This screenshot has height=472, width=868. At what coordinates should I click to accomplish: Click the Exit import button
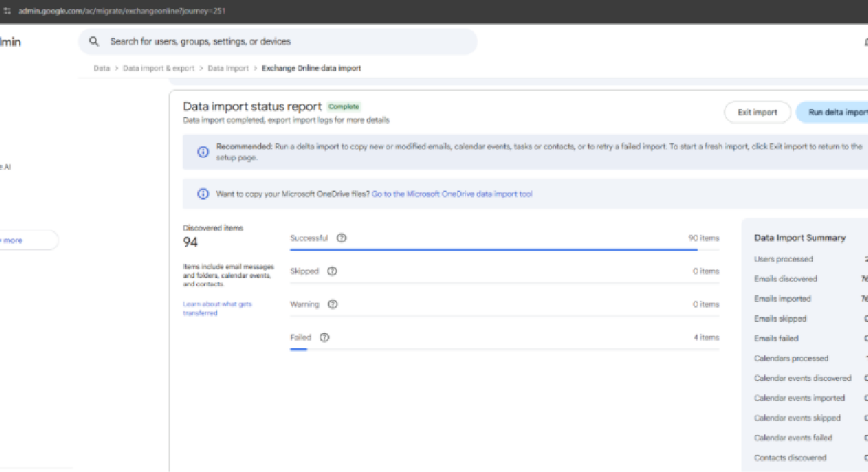(x=757, y=112)
